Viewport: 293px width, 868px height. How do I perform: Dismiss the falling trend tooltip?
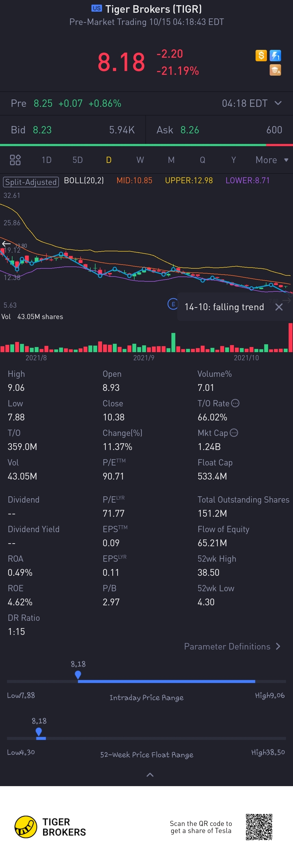[x=279, y=307]
